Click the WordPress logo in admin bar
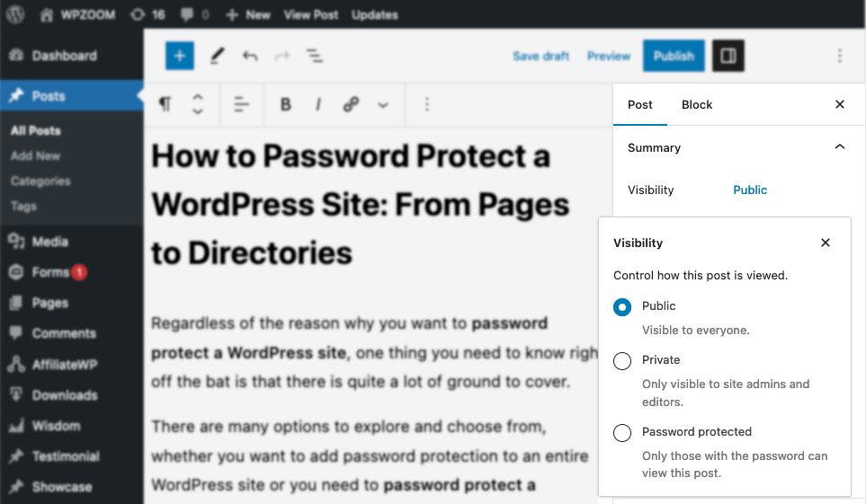Screen dimensions: 866x504 click(15, 14)
